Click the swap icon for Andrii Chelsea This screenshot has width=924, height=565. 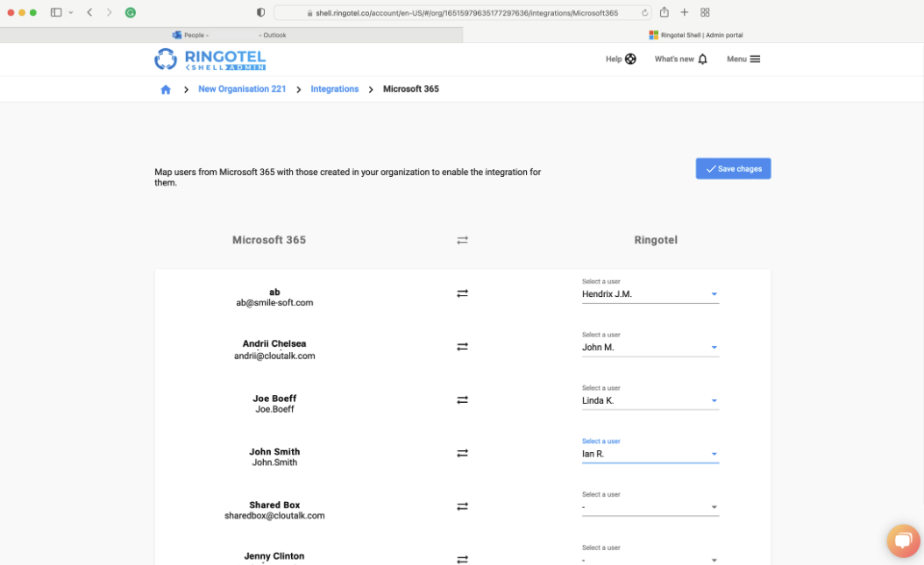[463, 347]
